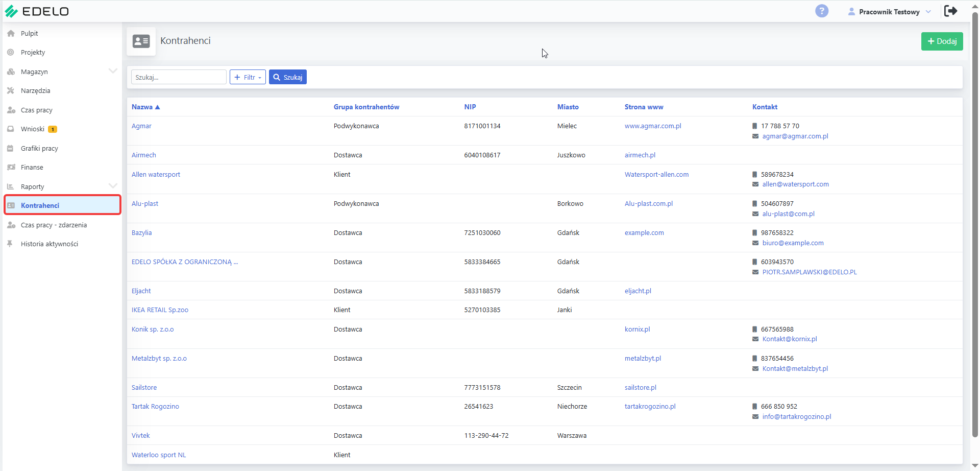Image resolution: width=980 pixels, height=471 pixels.
Task: Click the Kontrahenci card icon beside the page title
Action: [x=141, y=41]
